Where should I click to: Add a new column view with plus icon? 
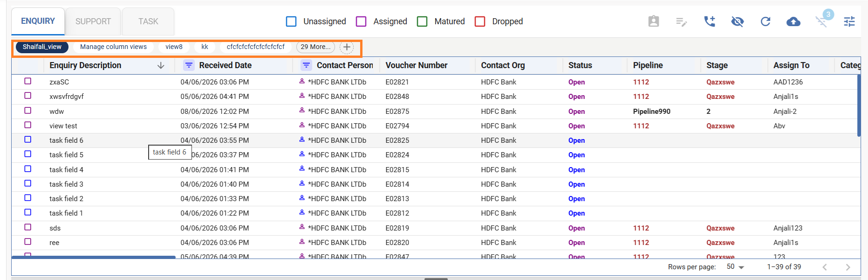pos(347,47)
